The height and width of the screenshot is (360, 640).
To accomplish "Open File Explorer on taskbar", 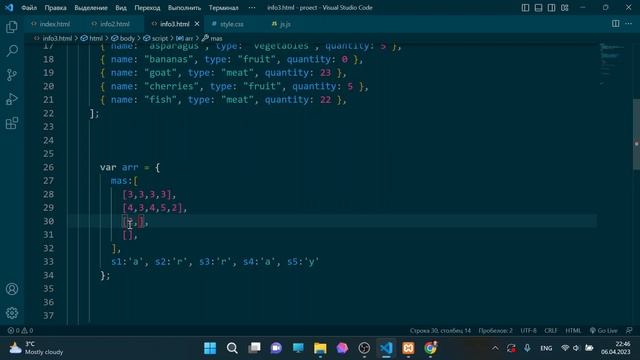I will click(x=320, y=348).
